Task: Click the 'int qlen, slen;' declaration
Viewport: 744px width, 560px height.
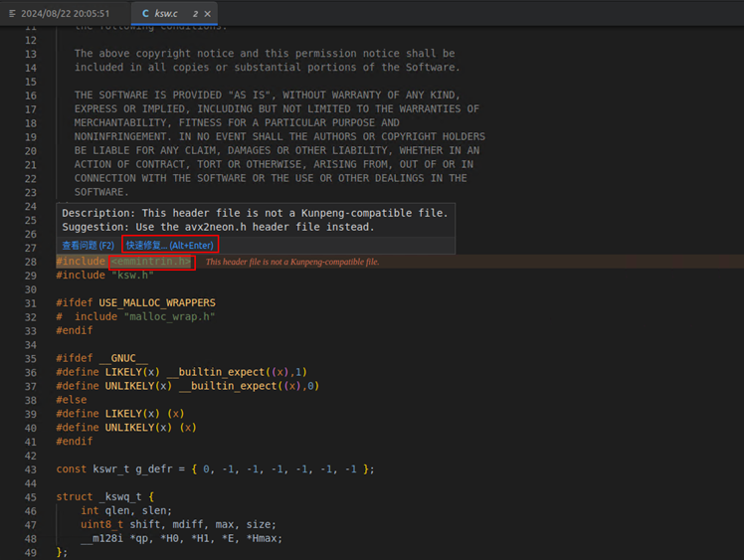Action: coord(126,510)
